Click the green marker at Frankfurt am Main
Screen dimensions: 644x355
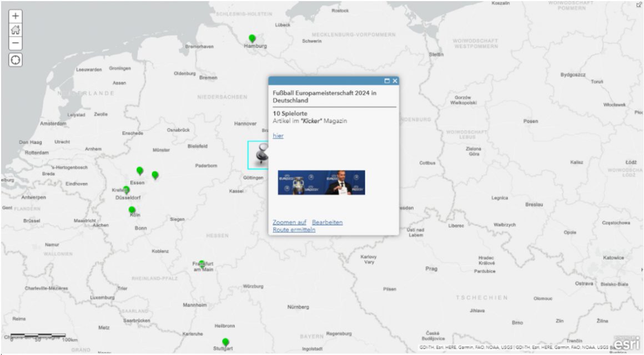point(203,262)
